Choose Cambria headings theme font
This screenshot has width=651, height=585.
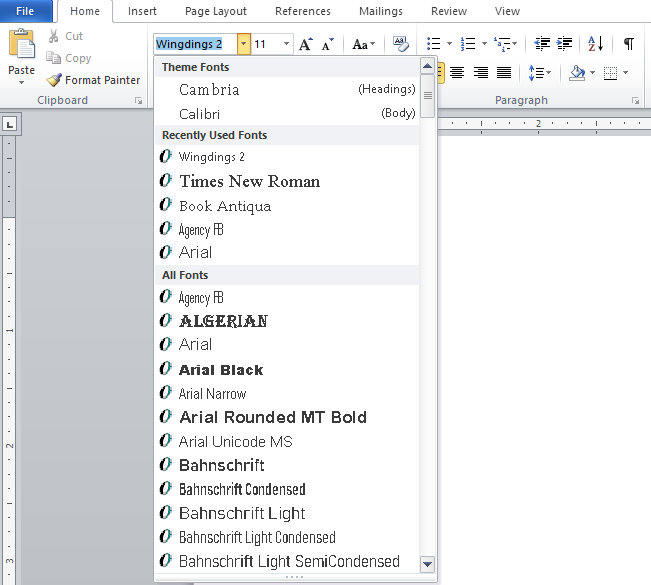point(287,89)
